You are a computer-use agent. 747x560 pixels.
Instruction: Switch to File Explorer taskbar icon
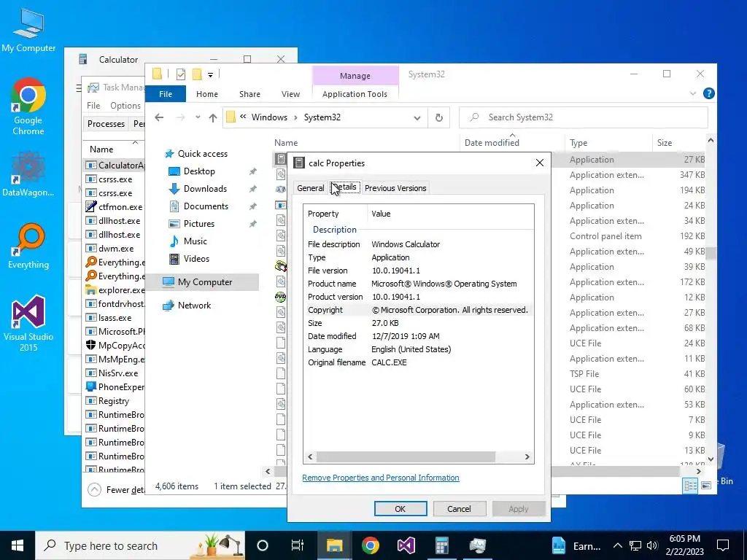pyautogui.click(x=334, y=545)
